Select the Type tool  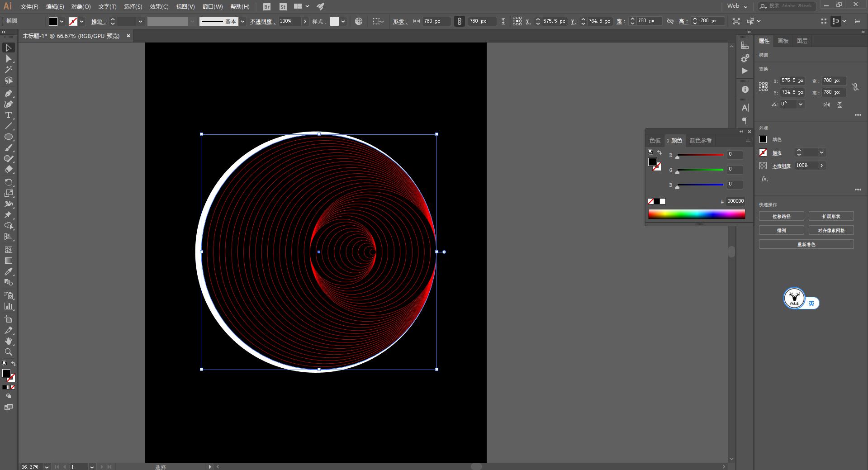pos(8,115)
